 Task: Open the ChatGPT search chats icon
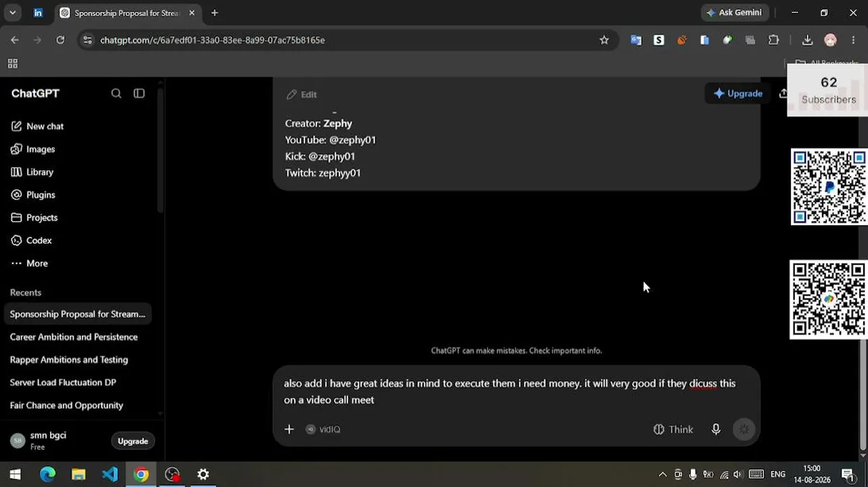click(x=116, y=93)
